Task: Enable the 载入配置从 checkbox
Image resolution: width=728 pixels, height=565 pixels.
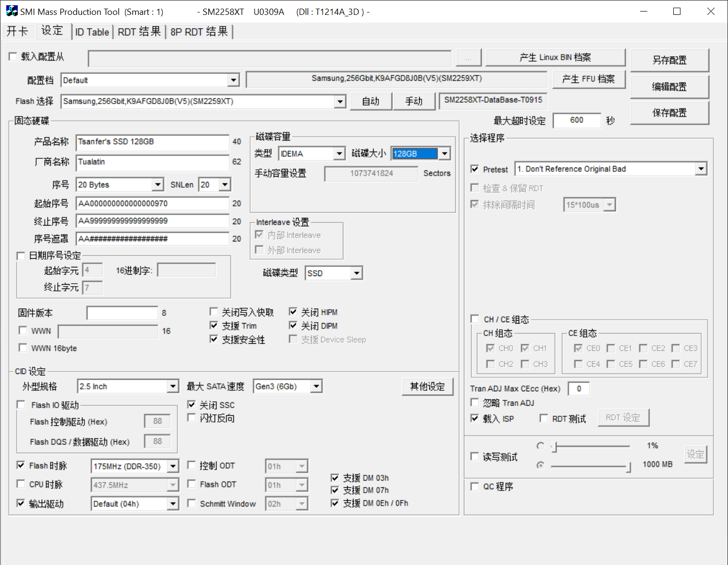Action: pyautogui.click(x=13, y=57)
